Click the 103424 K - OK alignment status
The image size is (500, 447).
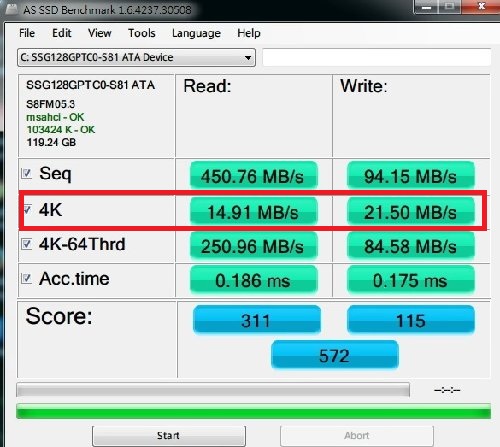point(61,129)
